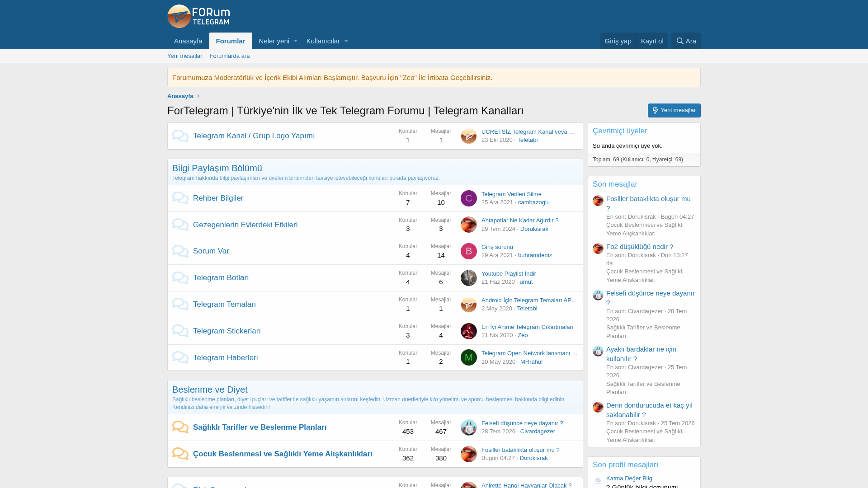Image resolution: width=868 pixels, height=488 pixels.
Task: Open Teletabi avatar in Telegram Temaları row
Action: pyautogui.click(x=469, y=305)
